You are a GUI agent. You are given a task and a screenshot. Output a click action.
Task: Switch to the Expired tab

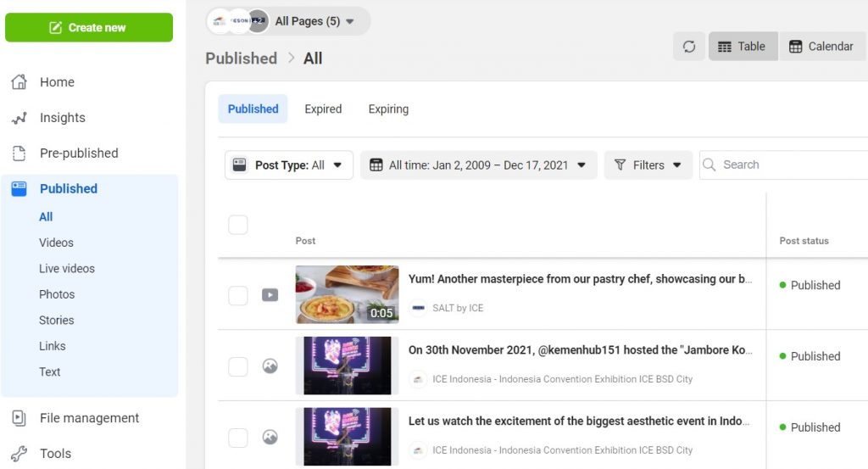pos(323,109)
